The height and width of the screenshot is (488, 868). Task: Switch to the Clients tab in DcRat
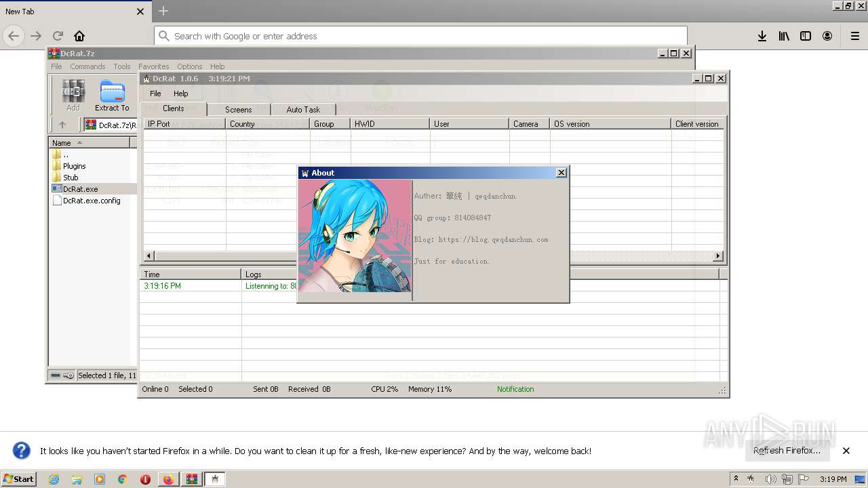174,108
